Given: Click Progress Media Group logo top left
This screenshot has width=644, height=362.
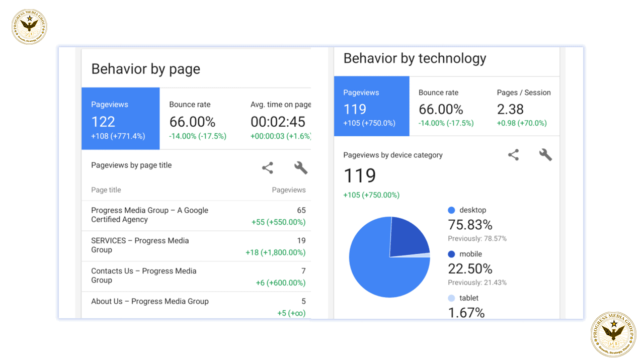Looking at the screenshot, I should click(x=29, y=27).
